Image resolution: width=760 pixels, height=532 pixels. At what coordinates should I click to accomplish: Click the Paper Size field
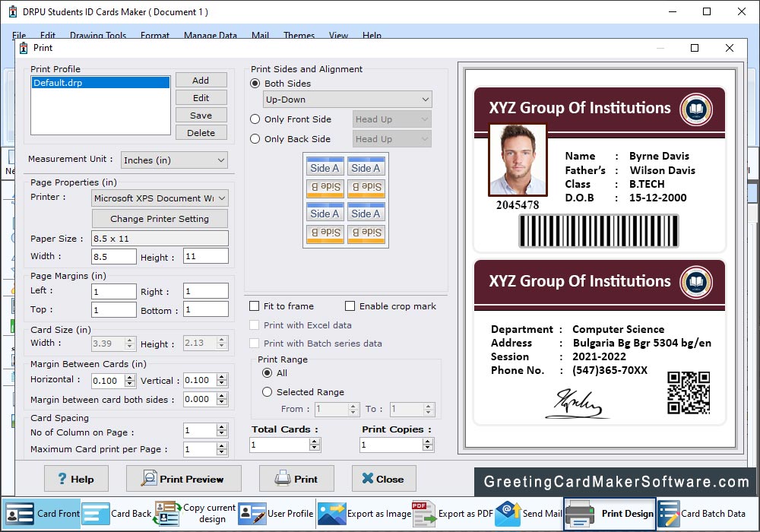point(160,239)
